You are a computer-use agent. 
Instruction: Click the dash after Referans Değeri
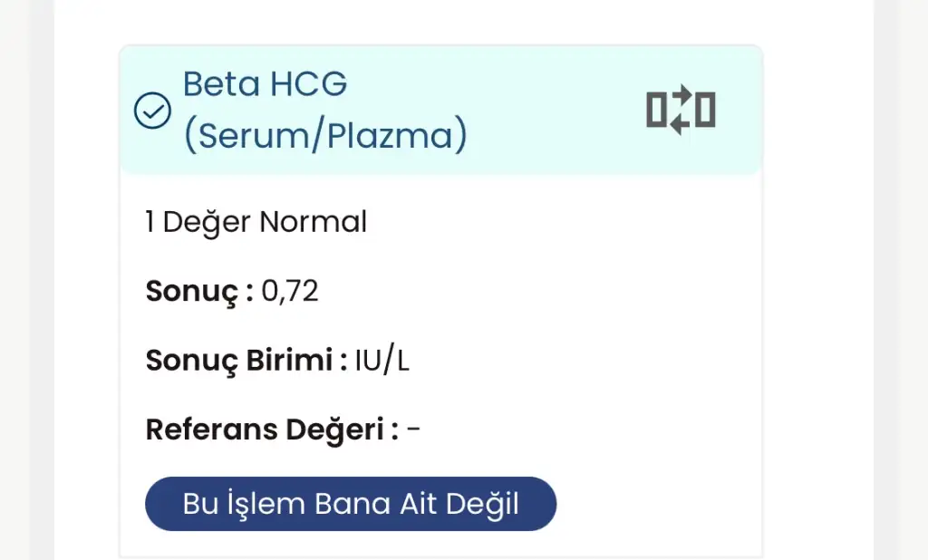[413, 430]
